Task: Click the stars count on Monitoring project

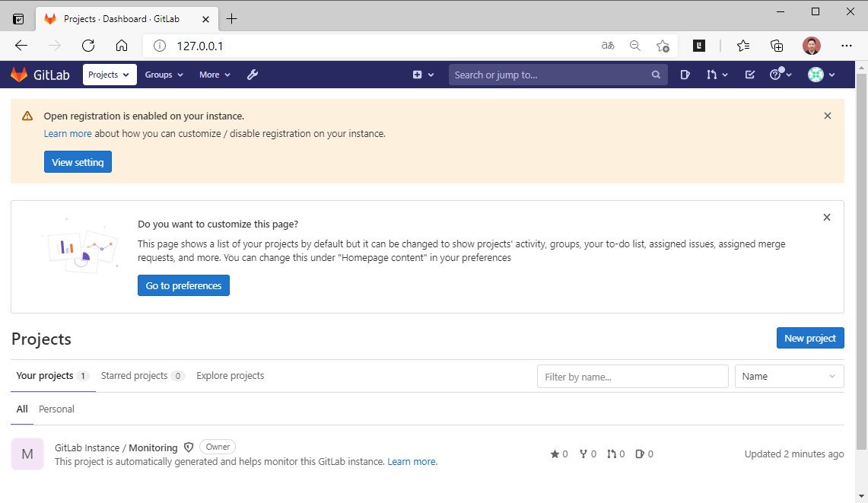Action: [558, 454]
